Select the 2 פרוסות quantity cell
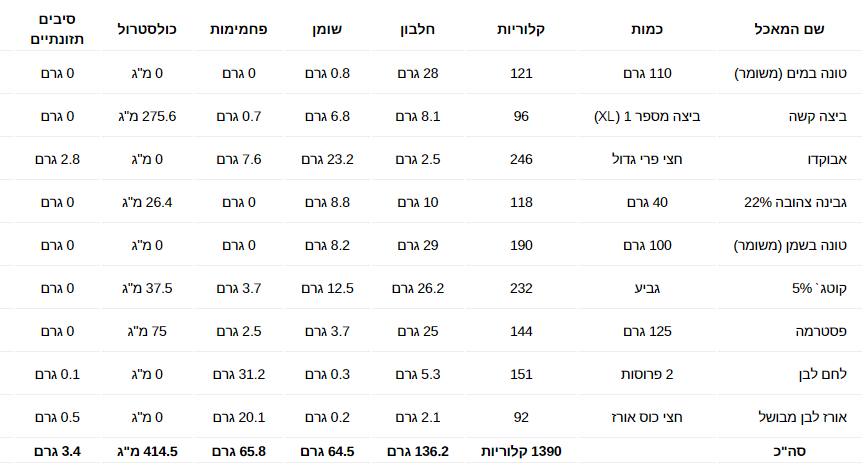This screenshot has width=865, height=468. [x=647, y=375]
